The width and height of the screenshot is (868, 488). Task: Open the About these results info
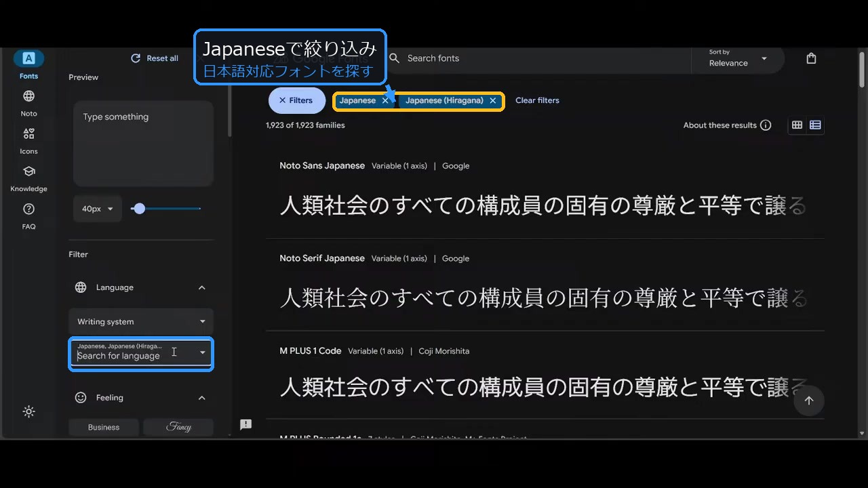click(766, 125)
